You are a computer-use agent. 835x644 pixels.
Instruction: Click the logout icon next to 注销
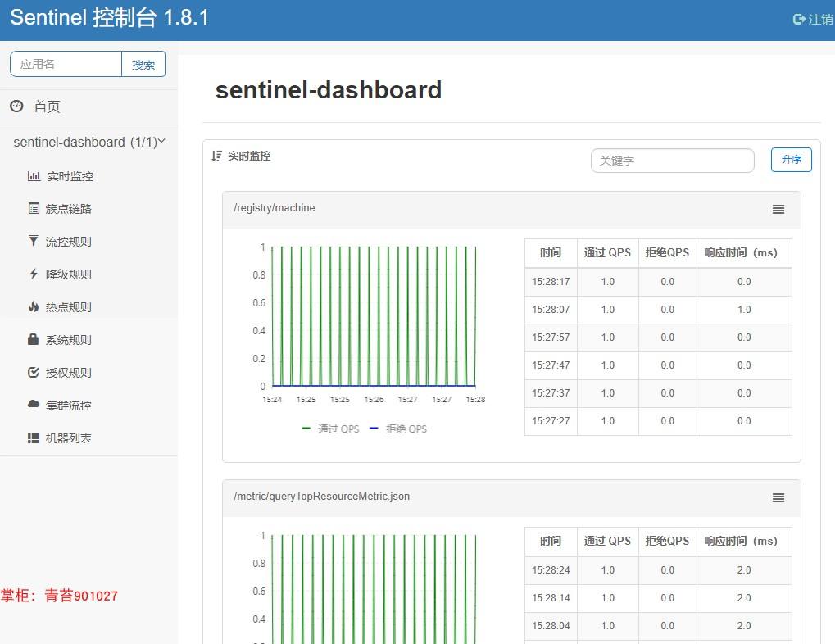click(x=799, y=19)
